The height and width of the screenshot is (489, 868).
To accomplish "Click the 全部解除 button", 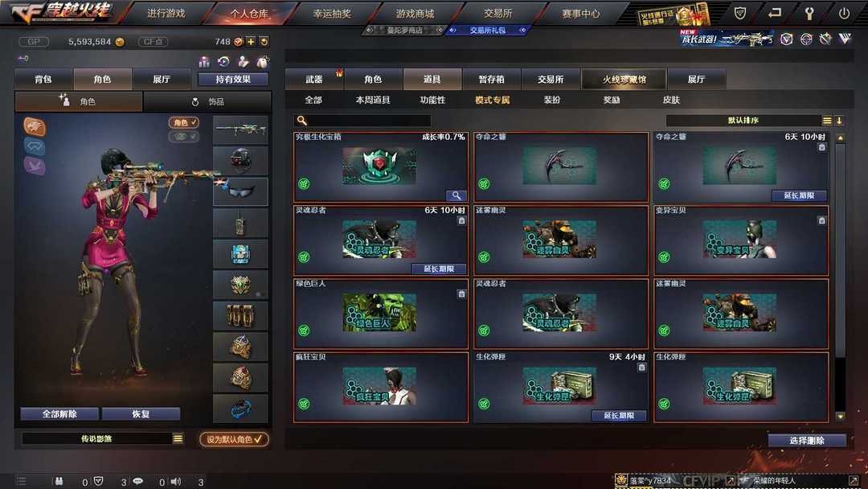I will [59, 413].
